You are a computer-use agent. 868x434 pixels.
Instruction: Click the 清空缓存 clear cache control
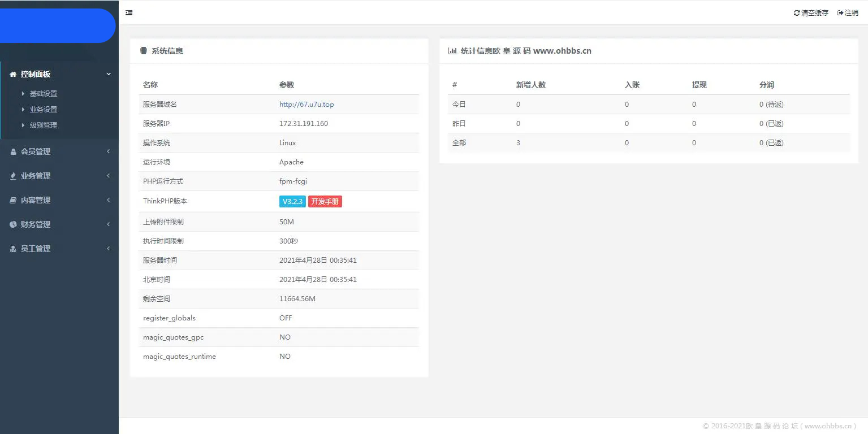(x=814, y=12)
